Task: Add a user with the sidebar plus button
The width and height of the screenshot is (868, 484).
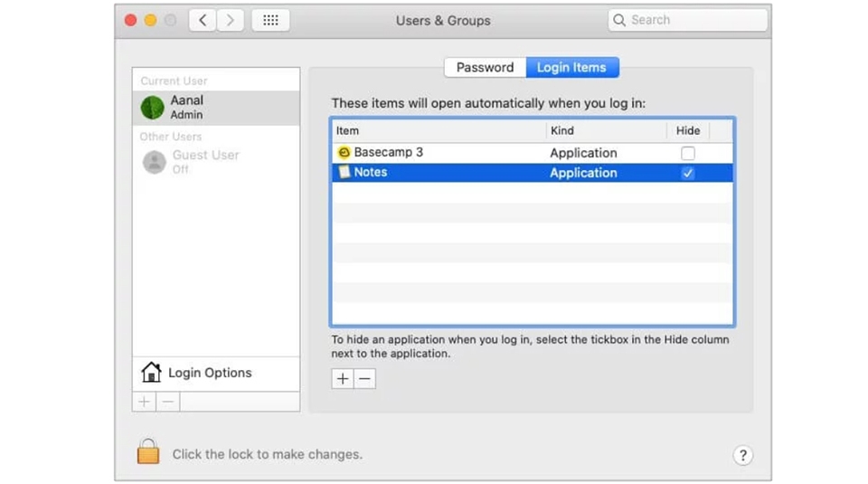Action: [x=145, y=402]
